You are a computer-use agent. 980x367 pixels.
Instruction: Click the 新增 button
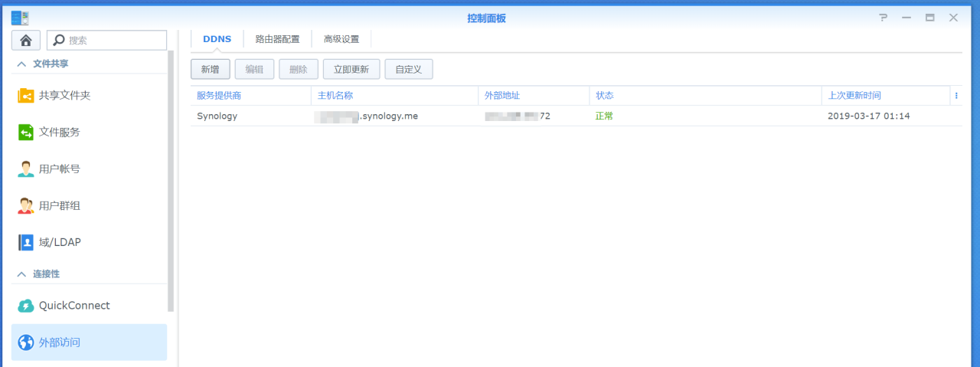pyautogui.click(x=211, y=69)
